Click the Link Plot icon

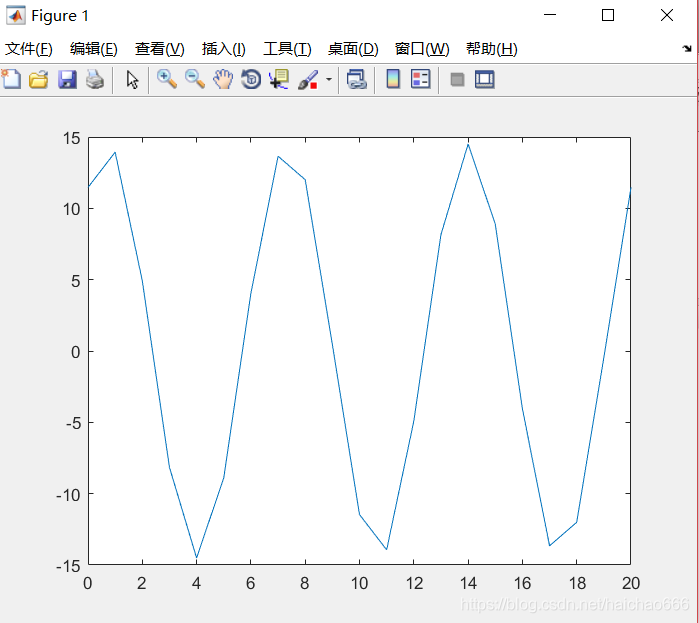click(357, 80)
